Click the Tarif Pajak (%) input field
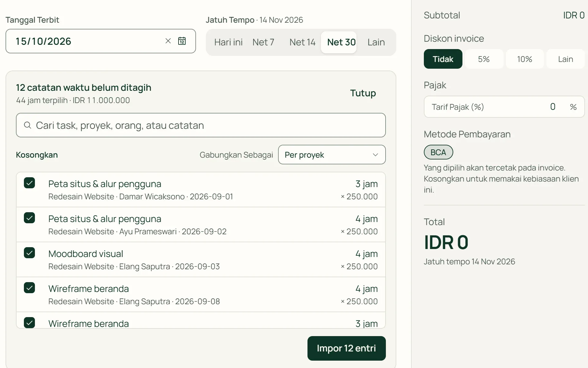This screenshot has height=368, width=588. point(504,107)
